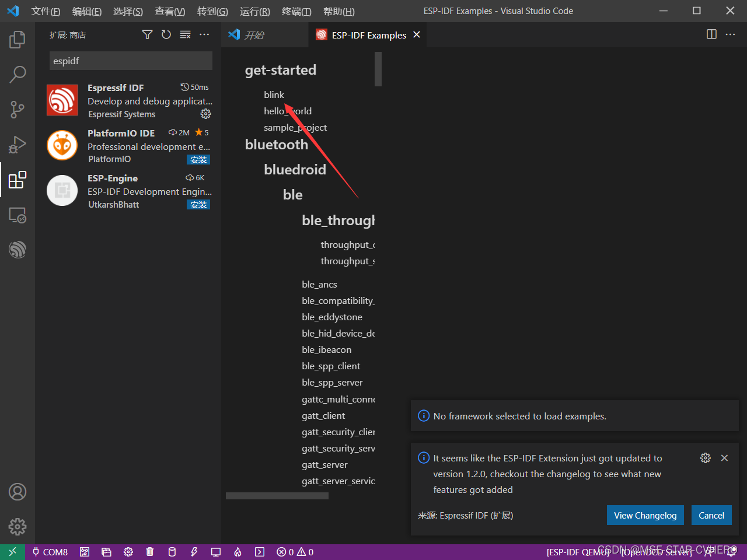Viewport: 747px width, 560px height.
Task: Open SDK configuration editor status icon
Action: coord(85,552)
